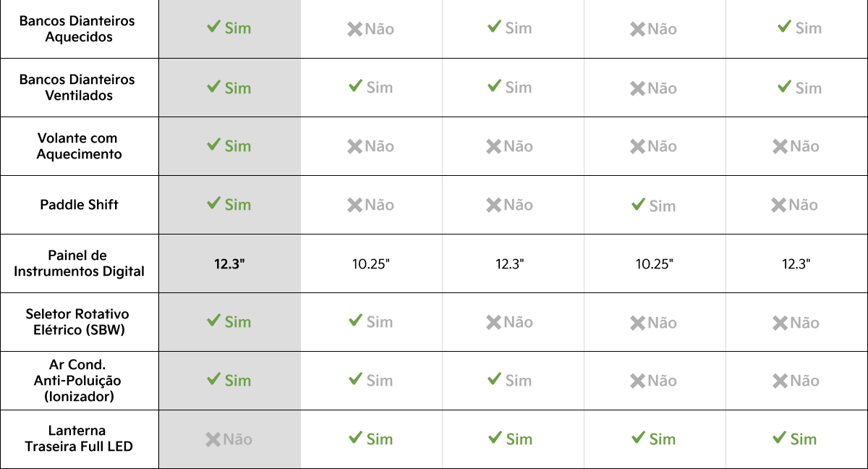The width and height of the screenshot is (868, 469).
Task: Select the Painel de Instrumentos Digital label
Action: pos(78,263)
